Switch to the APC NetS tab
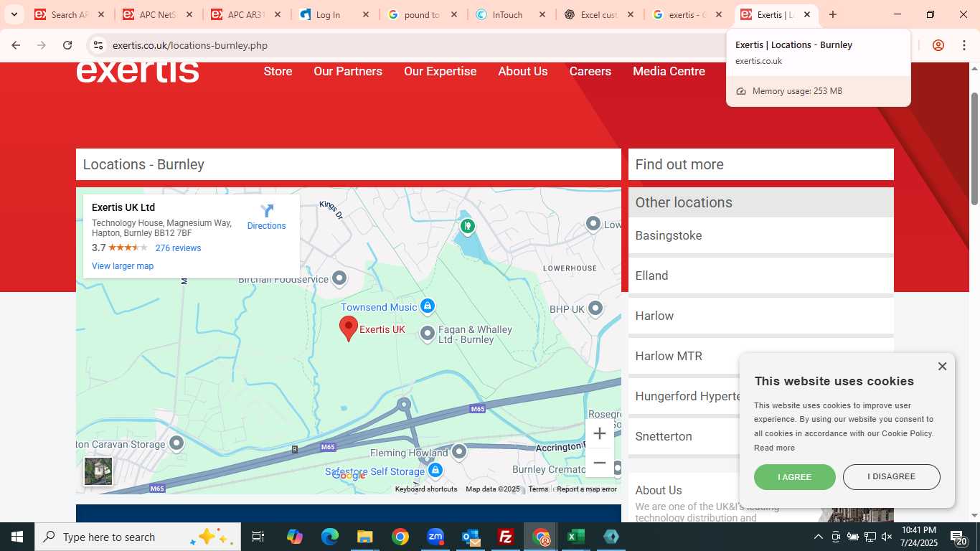Screen dimensions: 980x551 point(159,14)
